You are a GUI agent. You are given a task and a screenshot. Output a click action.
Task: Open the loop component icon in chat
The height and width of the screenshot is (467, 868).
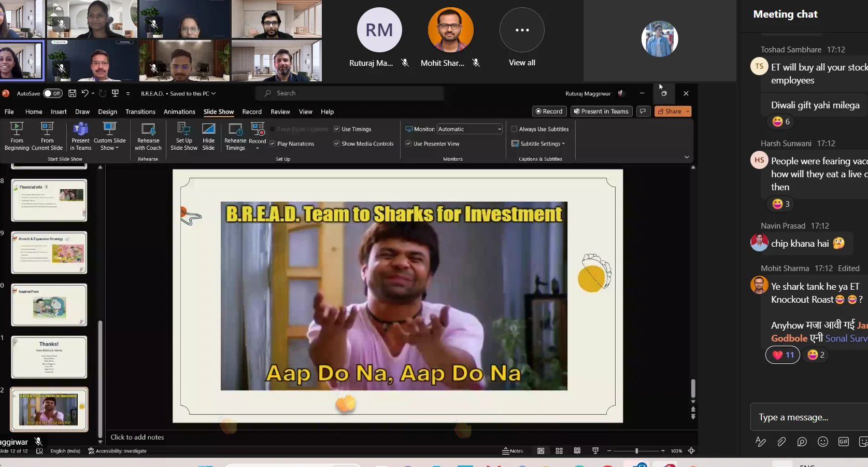tap(802, 442)
